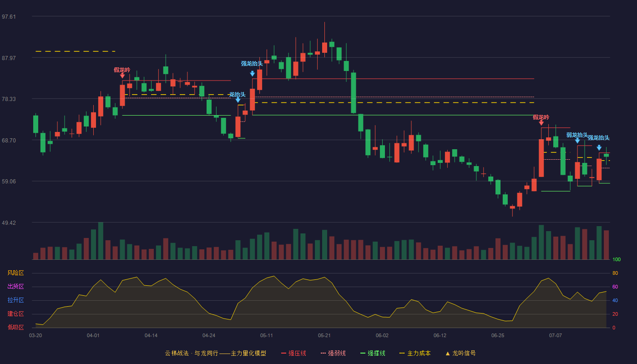Click the purple 60 indicator scale label
Viewport: 637px width, 364px height.
point(615,287)
